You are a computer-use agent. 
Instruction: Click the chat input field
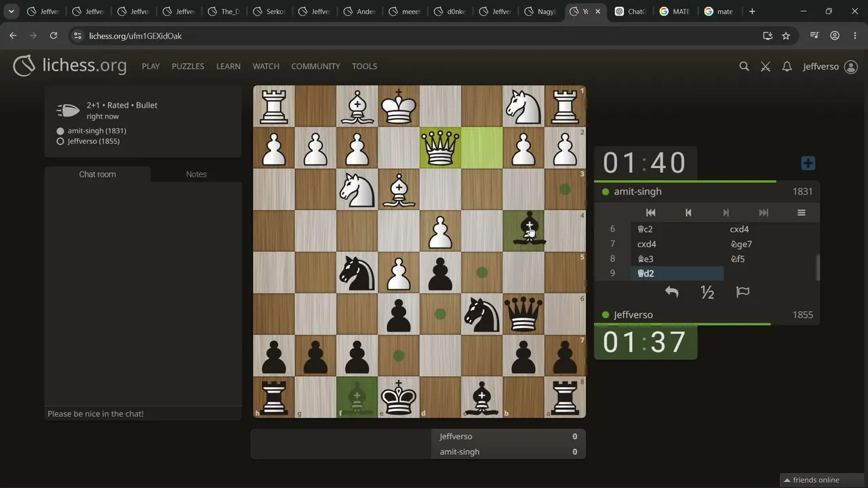coord(143,413)
